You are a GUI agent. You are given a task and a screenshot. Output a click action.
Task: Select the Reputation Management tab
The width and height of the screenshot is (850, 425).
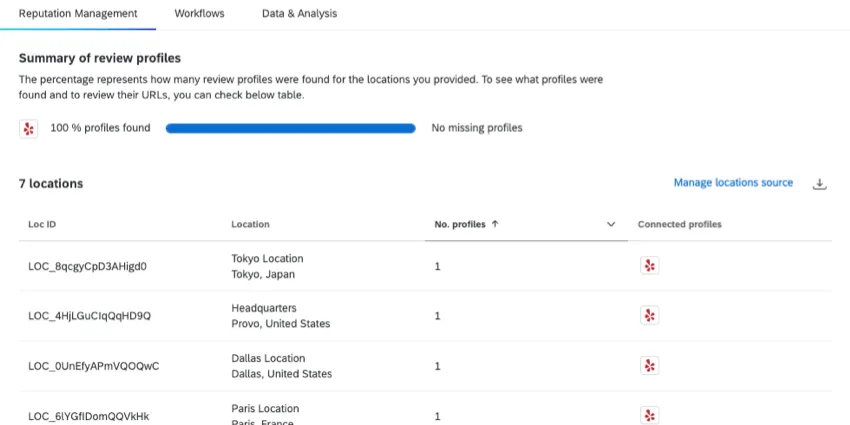coord(78,14)
